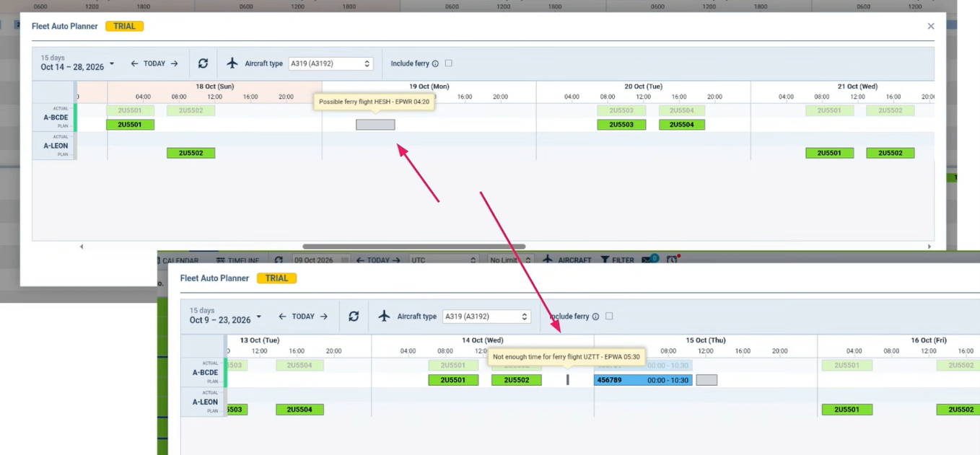The height and width of the screenshot is (455, 980).
Task: Enable Include ferry checkbox in lower planner
Action: [x=609, y=317]
